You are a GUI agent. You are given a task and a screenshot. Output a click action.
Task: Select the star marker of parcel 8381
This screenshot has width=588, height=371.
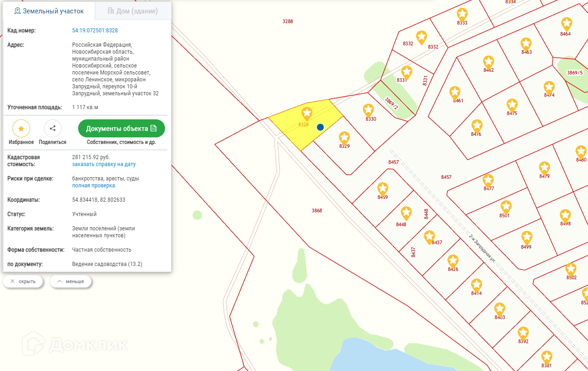click(x=547, y=357)
